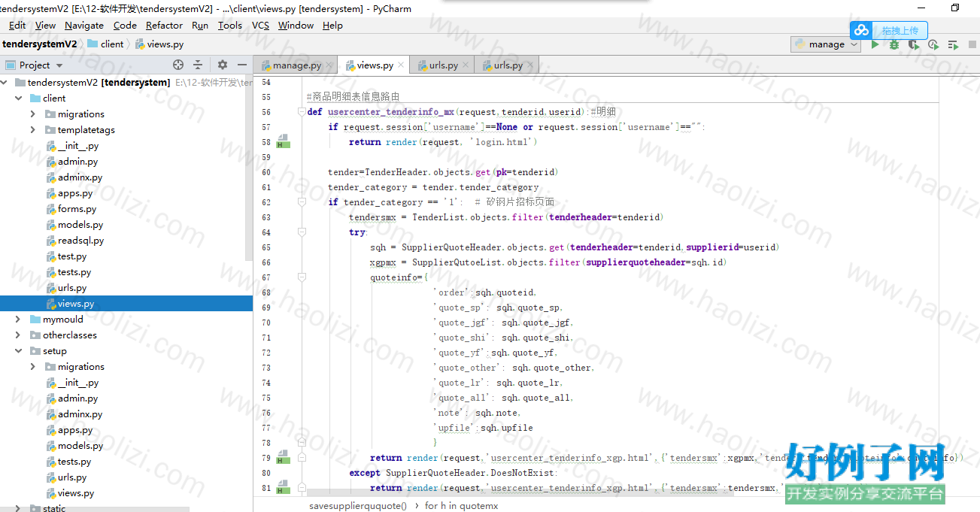Place cursor on line 60 TenderHeader code

tap(443, 172)
